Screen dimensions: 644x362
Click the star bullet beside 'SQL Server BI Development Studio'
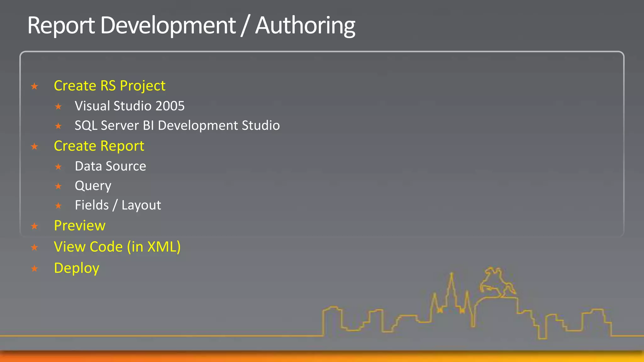click(x=58, y=126)
